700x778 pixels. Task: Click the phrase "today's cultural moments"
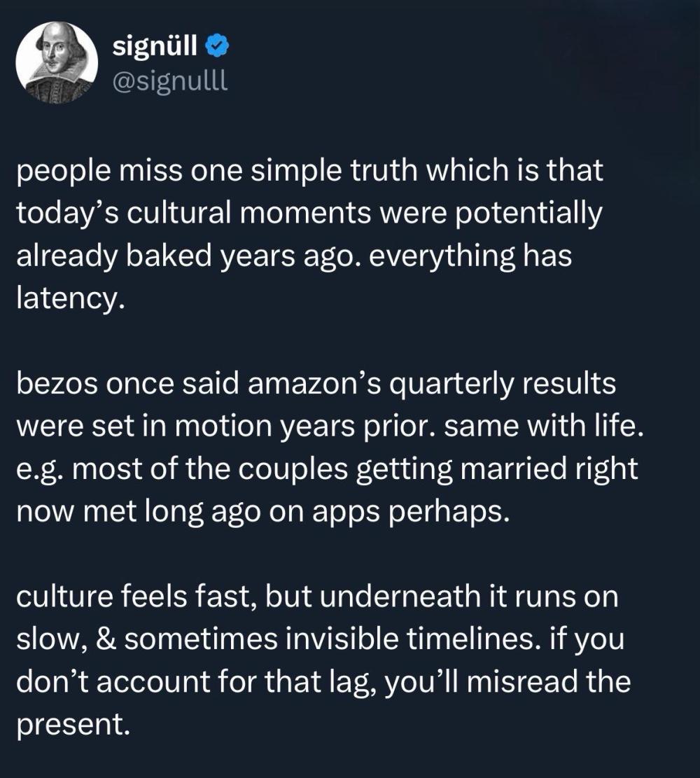193,214
